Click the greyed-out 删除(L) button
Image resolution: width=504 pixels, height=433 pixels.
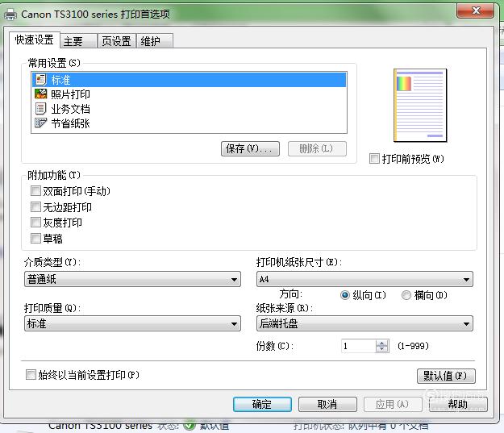click(317, 149)
